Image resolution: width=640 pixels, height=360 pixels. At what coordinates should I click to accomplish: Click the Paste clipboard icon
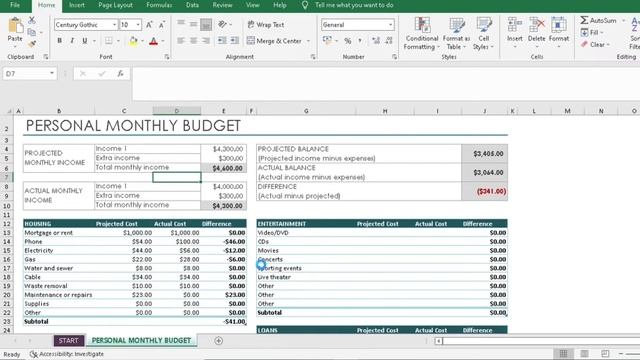15,26
